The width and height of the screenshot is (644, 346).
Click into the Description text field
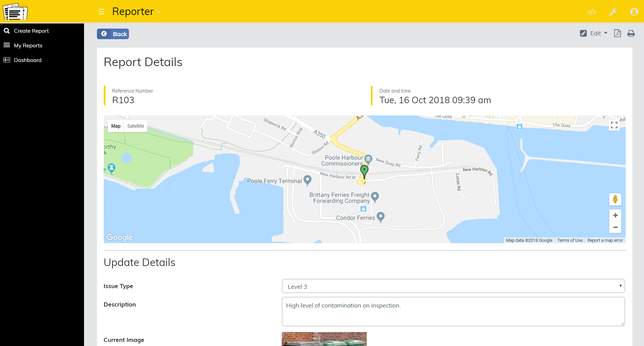453,312
